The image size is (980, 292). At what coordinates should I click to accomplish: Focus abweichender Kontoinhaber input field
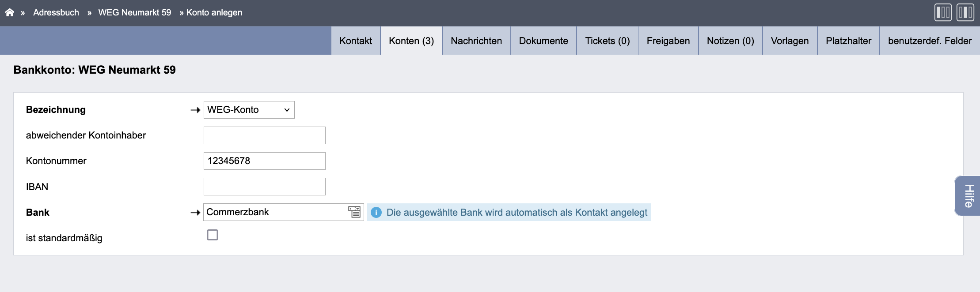tap(265, 135)
